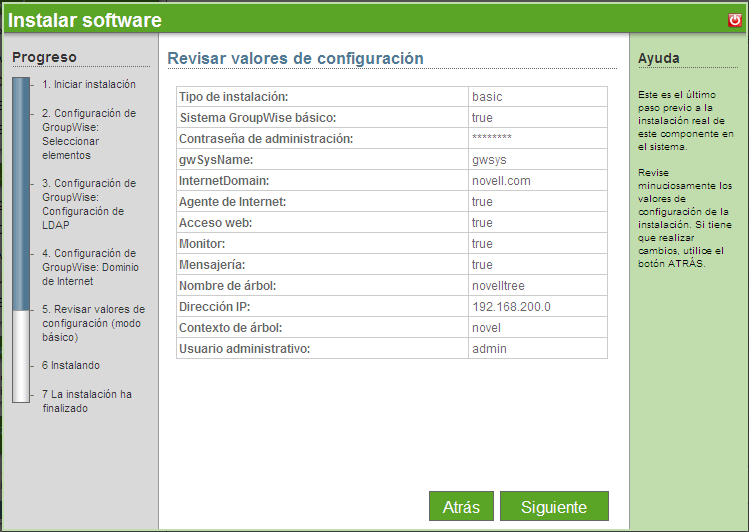Click the InternetDomain label

tap(224, 181)
